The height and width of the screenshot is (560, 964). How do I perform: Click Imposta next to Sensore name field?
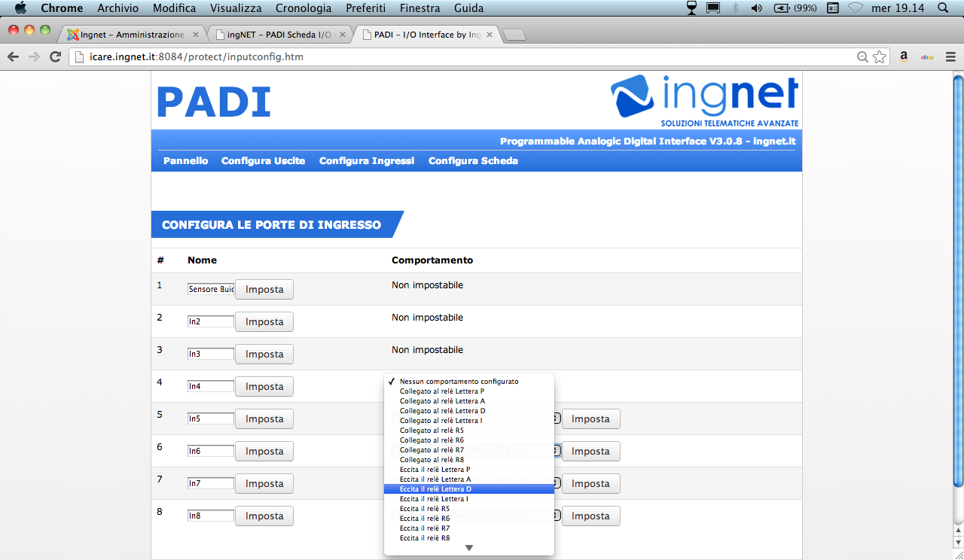(264, 290)
